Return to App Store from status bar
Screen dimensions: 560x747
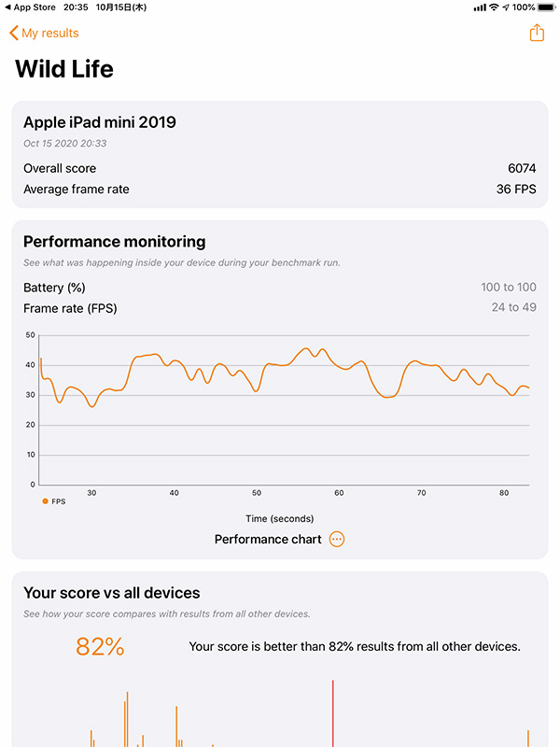(30, 7)
